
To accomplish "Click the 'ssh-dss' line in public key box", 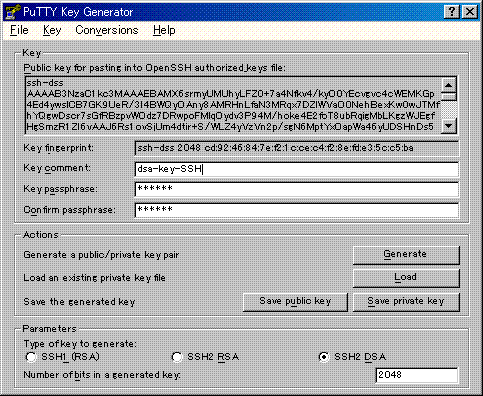I will 45,83.
